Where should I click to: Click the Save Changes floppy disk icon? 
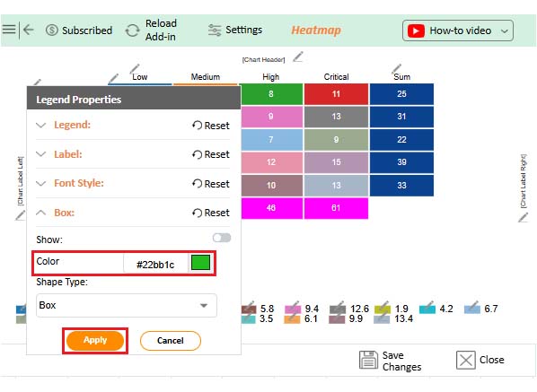(368, 360)
